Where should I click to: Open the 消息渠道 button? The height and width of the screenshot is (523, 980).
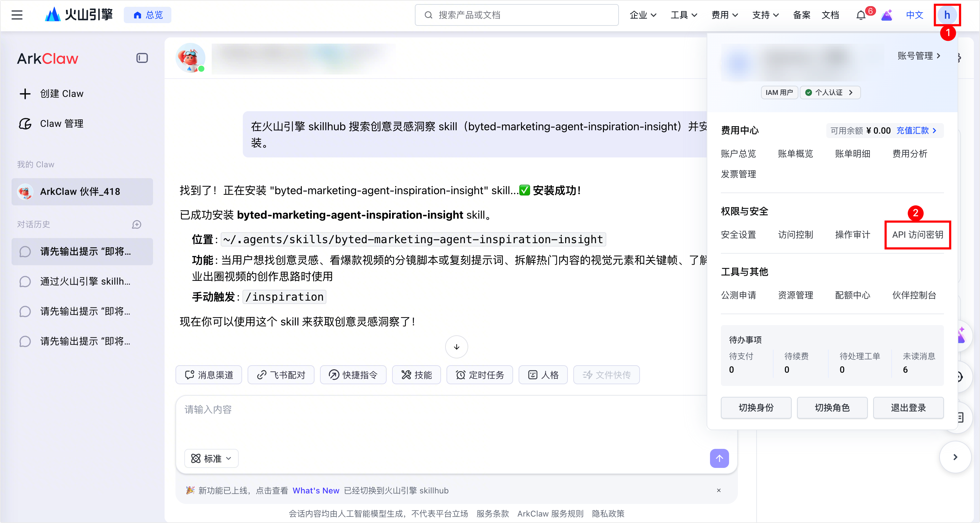(208, 375)
